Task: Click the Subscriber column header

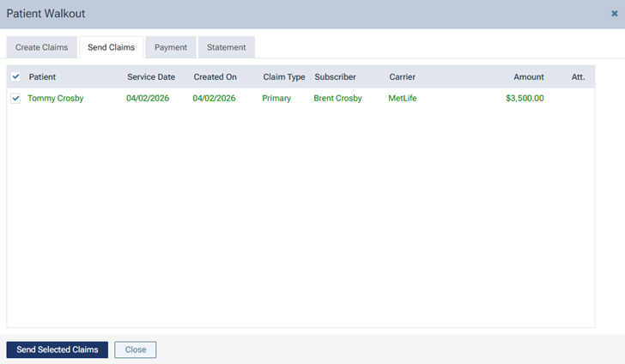Action: (335, 77)
